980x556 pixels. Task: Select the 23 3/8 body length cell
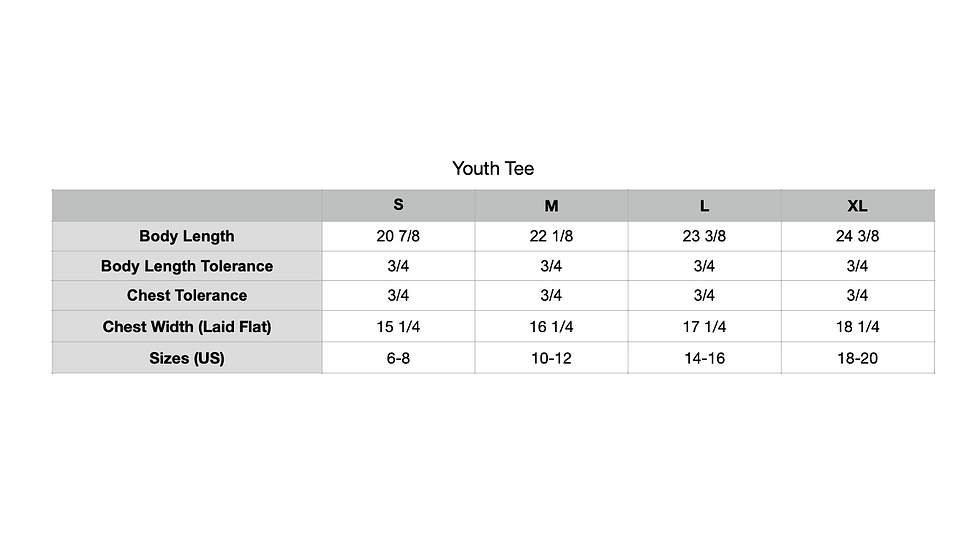[x=704, y=236]
